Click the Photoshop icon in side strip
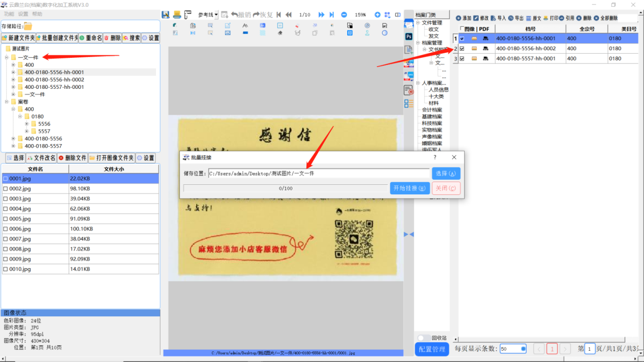The height and width of the screenshot is (362, 644). pyautogui.click(x=409, y=37)
